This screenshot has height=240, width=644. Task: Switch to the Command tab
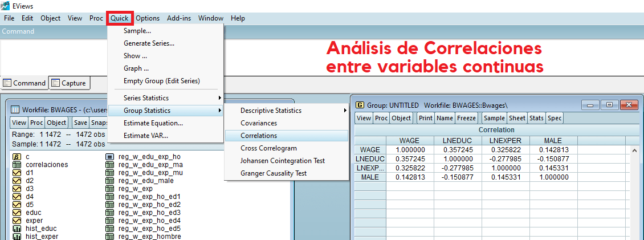click(25, 83)
